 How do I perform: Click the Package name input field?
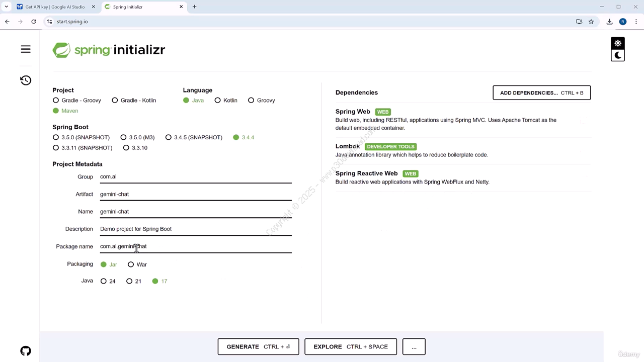(196, 246)
